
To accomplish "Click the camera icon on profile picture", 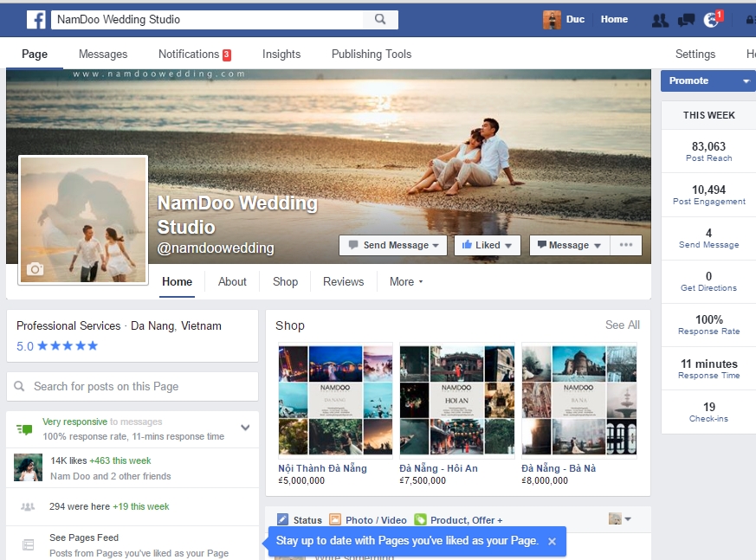I will pos(36,269).
